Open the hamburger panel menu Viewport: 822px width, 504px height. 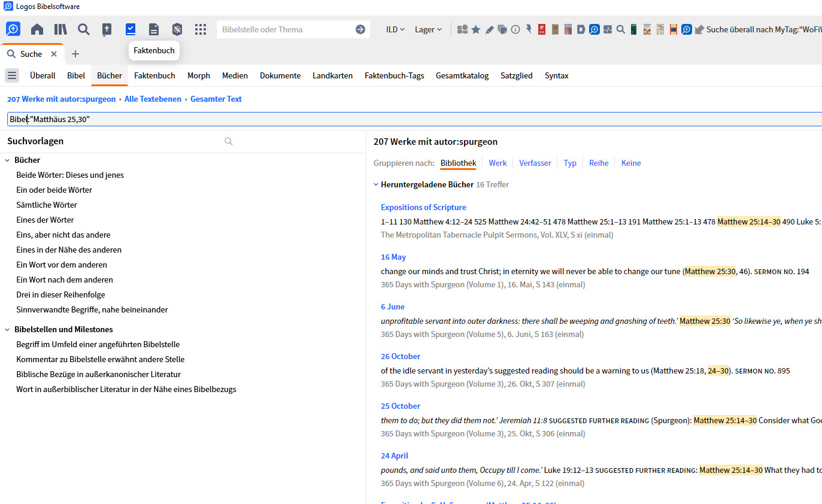click(x=12, y=75)
